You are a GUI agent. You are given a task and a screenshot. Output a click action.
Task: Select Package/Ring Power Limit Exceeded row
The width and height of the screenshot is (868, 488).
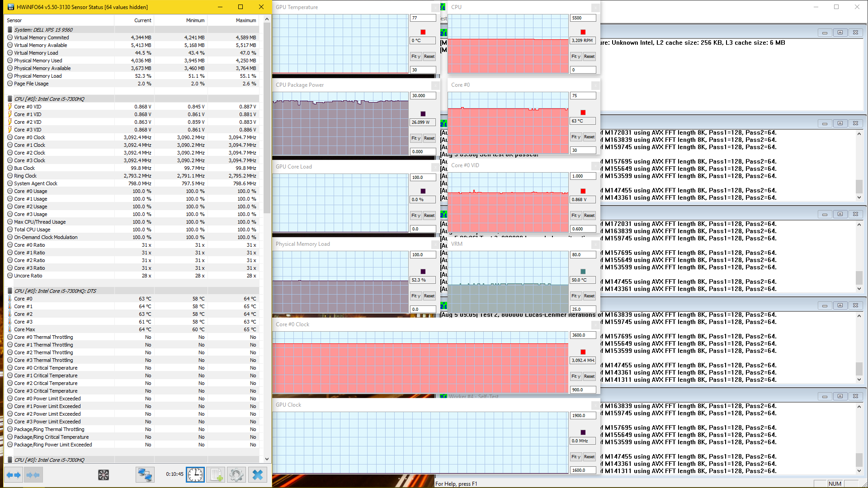pos(132,445)
